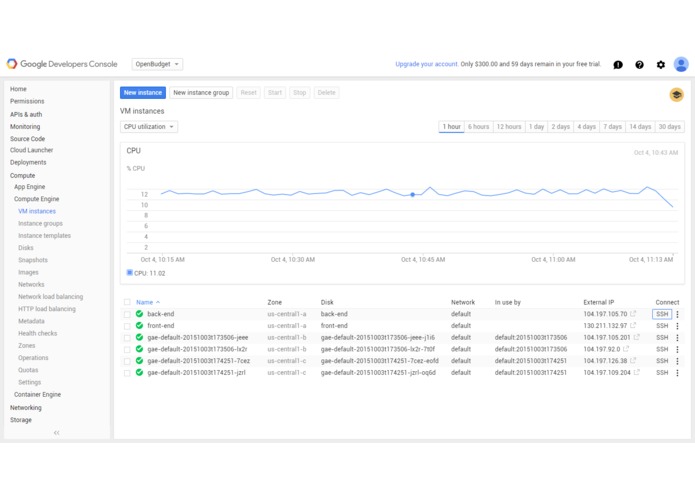Check the back-end instance checkbox
Screen dimensions: 695x494
(127, 314)
